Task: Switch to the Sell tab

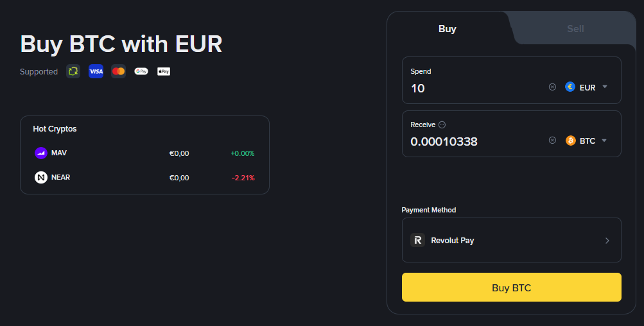Action: [x=575, y=29]
